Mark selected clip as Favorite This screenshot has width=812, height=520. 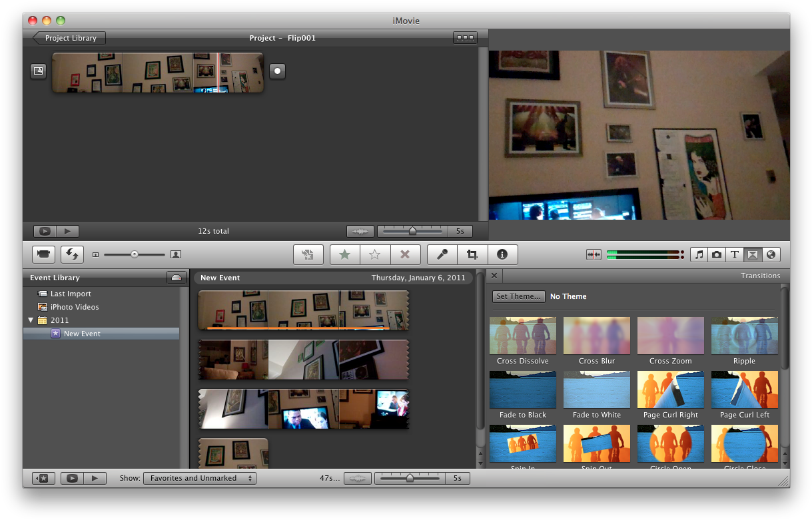[344, 254]
